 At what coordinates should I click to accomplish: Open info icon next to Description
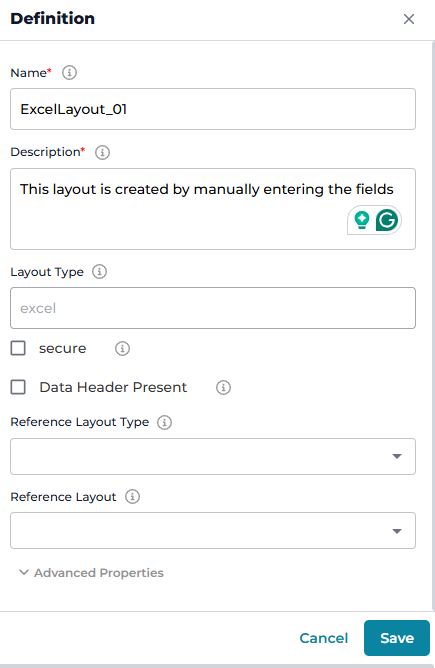(102, 152)
